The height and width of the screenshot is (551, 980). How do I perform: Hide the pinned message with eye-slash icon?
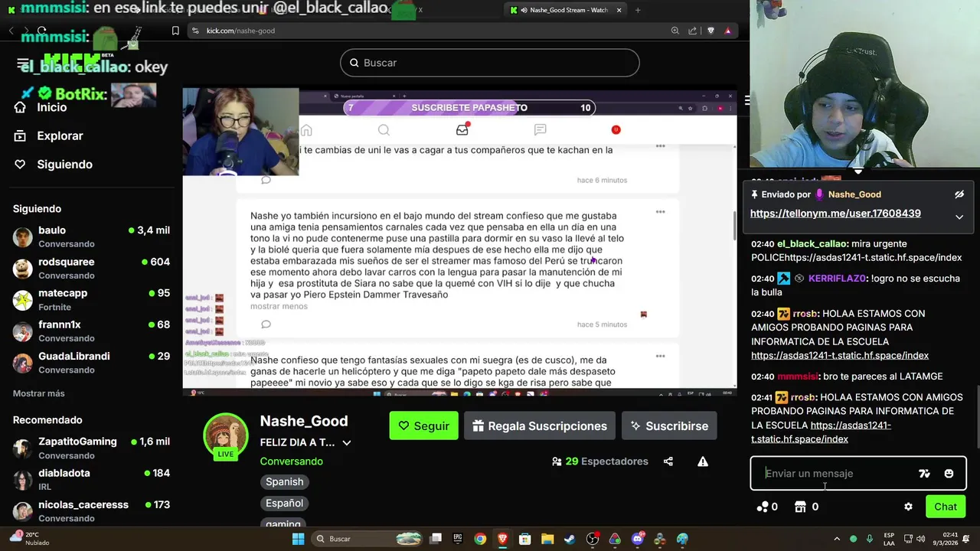pyautogui.click(x=959, y=194)
